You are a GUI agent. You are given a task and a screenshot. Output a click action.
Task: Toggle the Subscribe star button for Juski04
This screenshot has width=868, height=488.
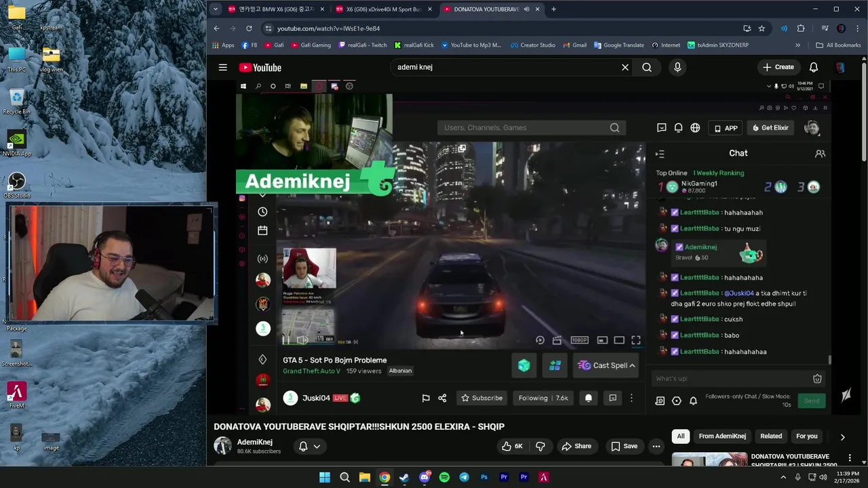(x=482, y=398)
